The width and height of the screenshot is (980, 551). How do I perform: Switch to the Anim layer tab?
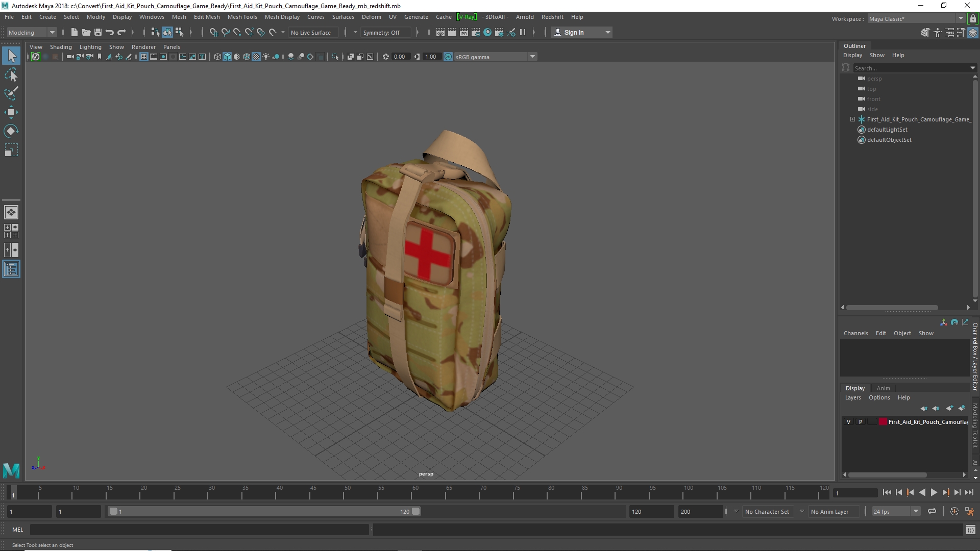click(x=883, y=388)
